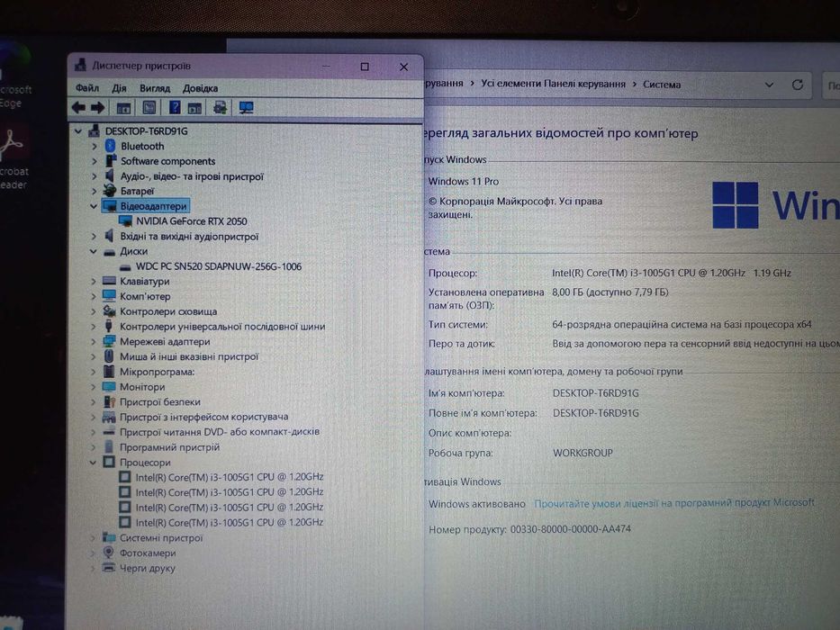This screenshot has width=840, height=630.
Task: Click the Windows 11 Pro edition text
Action: point(464,181)
